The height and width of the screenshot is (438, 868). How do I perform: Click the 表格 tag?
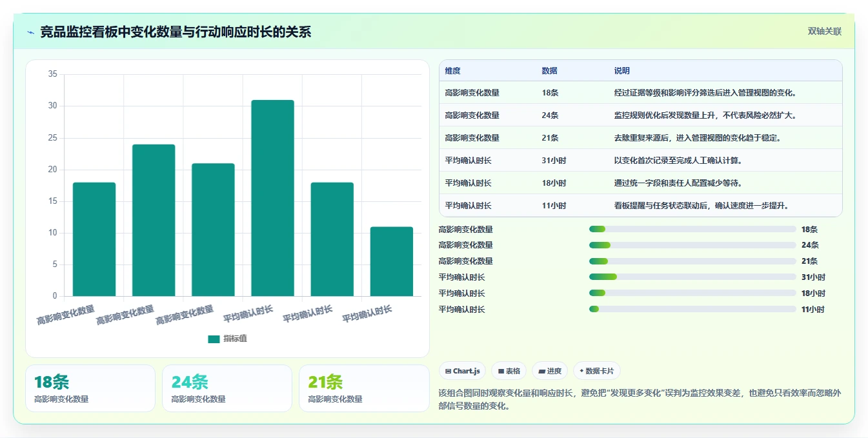[x=509, y=371]
